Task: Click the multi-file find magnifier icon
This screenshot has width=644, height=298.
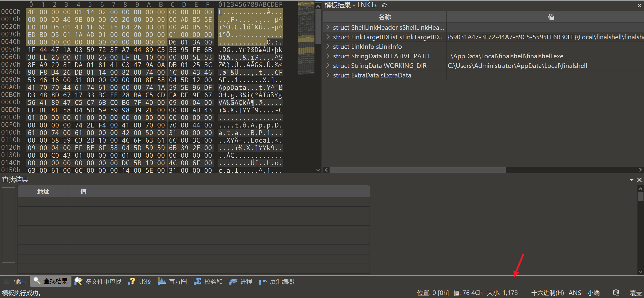Action: coord(78,281)
